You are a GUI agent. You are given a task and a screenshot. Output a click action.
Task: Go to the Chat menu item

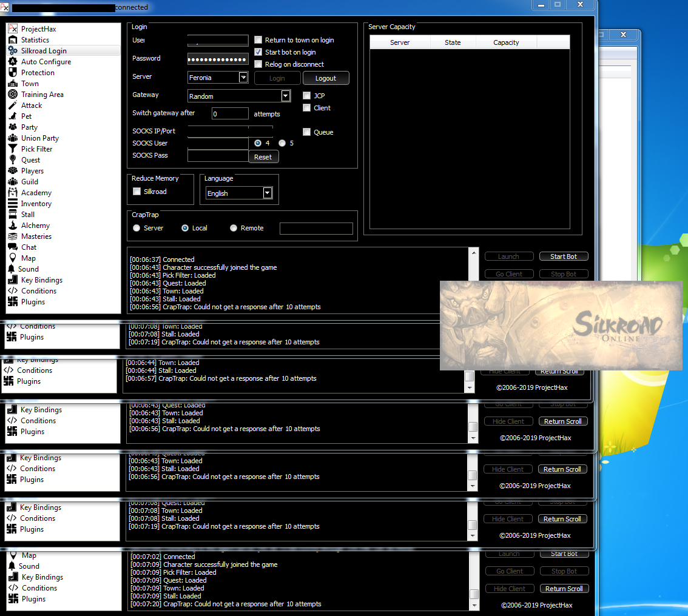pos(29,247)
